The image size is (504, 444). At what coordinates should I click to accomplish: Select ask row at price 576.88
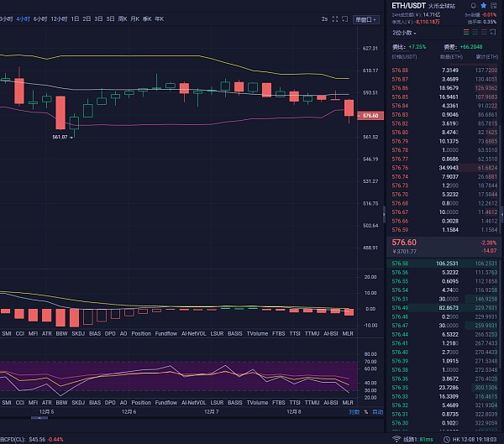[x=444, y=70]
